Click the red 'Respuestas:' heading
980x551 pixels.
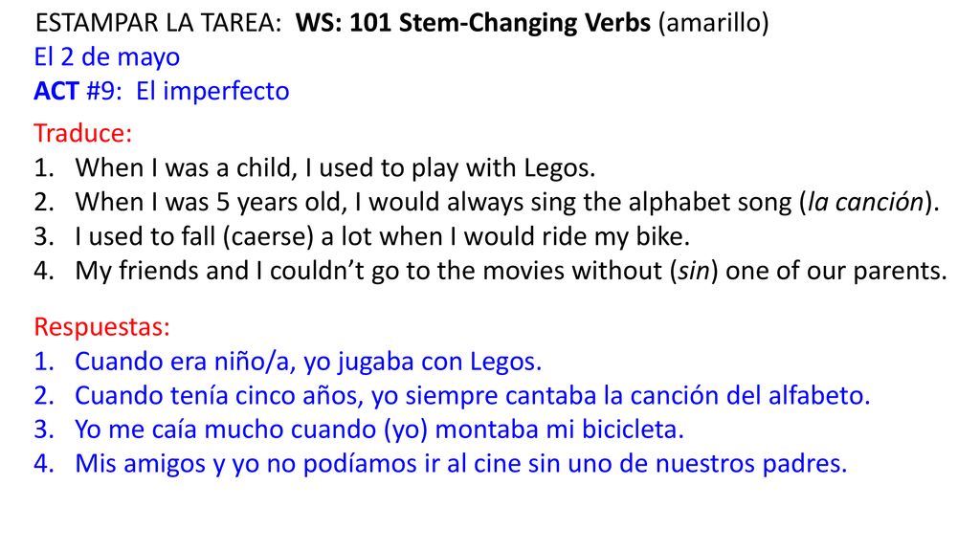(x=101, y=327)
